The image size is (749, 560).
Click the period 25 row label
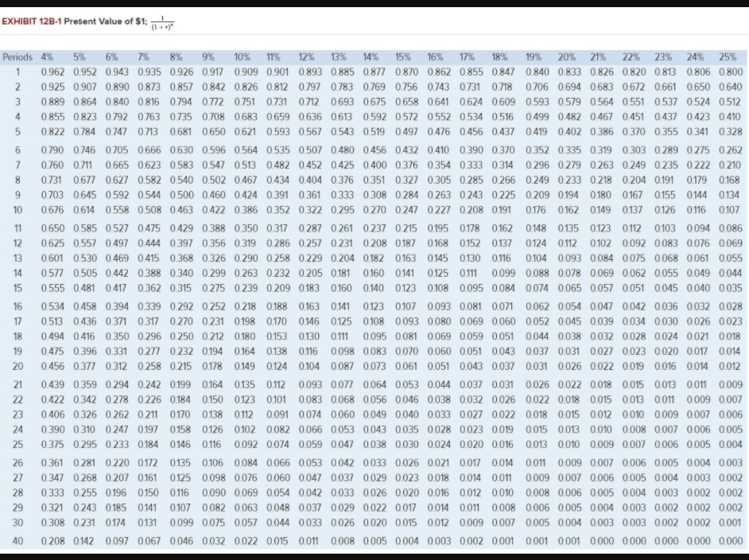(x=17, y=445)
